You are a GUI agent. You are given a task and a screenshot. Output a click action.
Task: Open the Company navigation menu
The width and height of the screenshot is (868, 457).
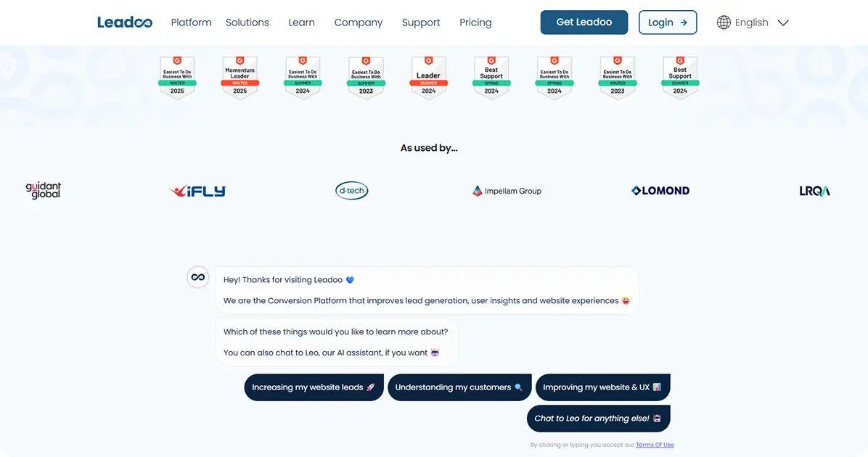coord(359,22)
